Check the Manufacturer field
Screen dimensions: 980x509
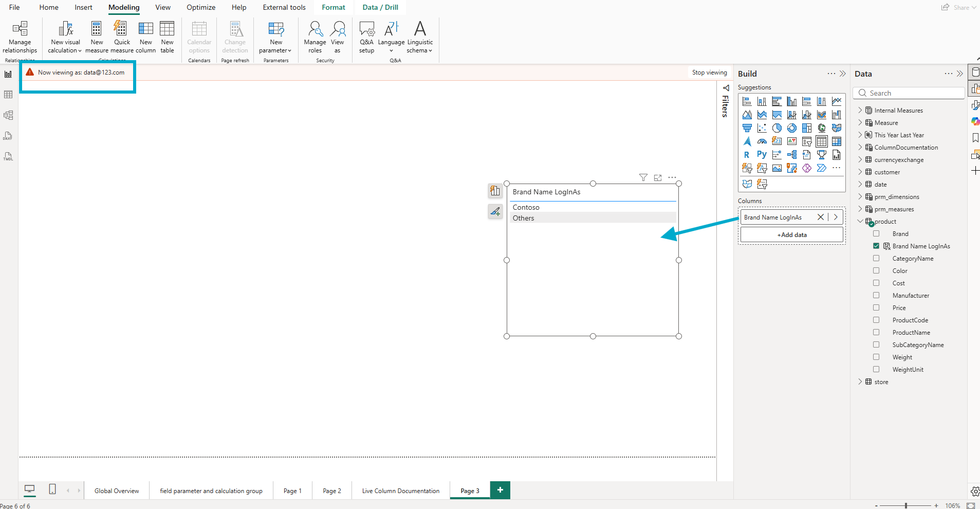(876, 296)
